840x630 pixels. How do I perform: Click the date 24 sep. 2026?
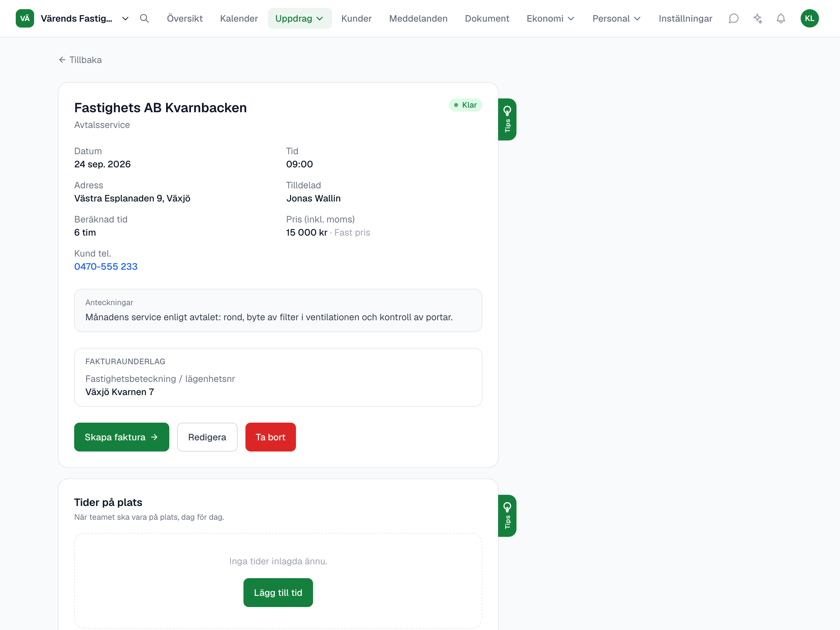pyautogui.click(x=102, y=164)
